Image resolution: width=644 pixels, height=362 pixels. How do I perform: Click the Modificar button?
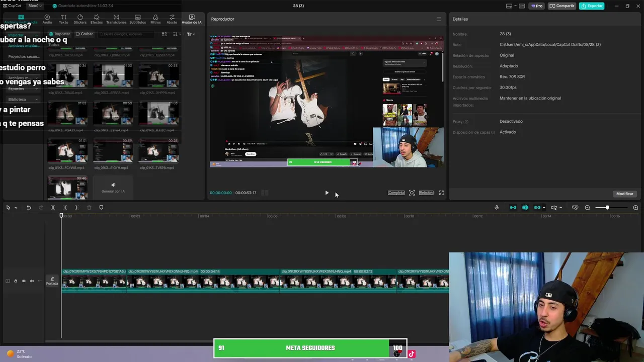pos(625,194)
